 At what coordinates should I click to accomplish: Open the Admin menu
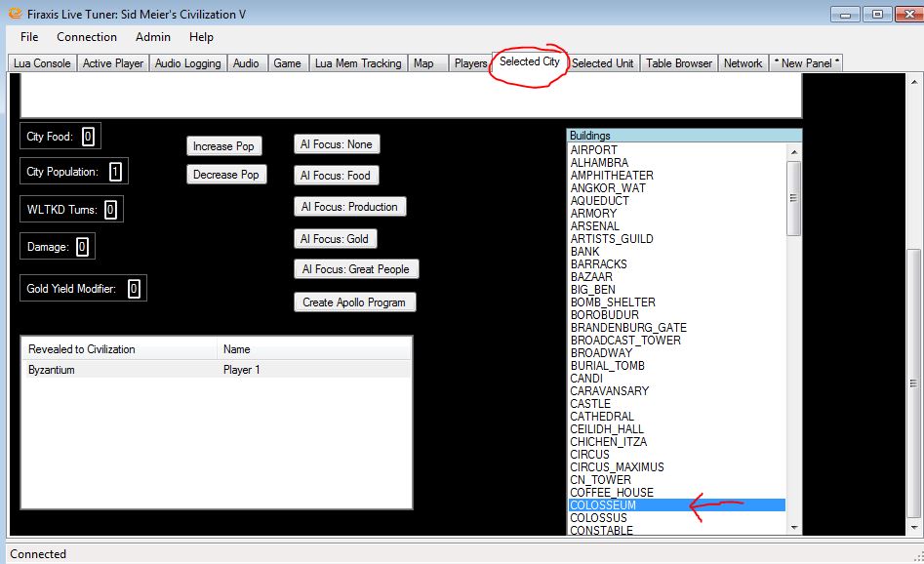152,36
